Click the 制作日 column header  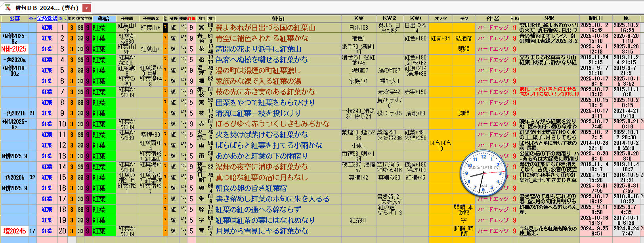[595, 18]
